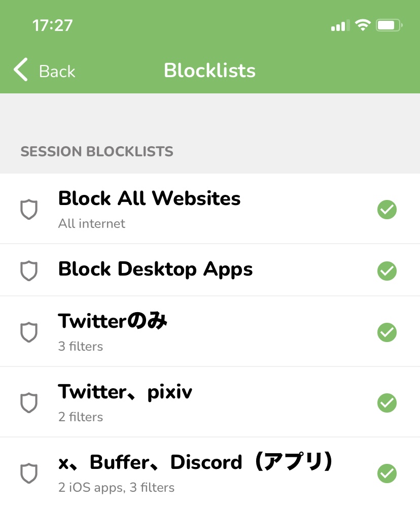The width and height of the screenshot is (420, 507).
Task: Disable the x、Buffer、Discord blocklist checkmark
Action: pyautogui.click(x=387, y=474)
